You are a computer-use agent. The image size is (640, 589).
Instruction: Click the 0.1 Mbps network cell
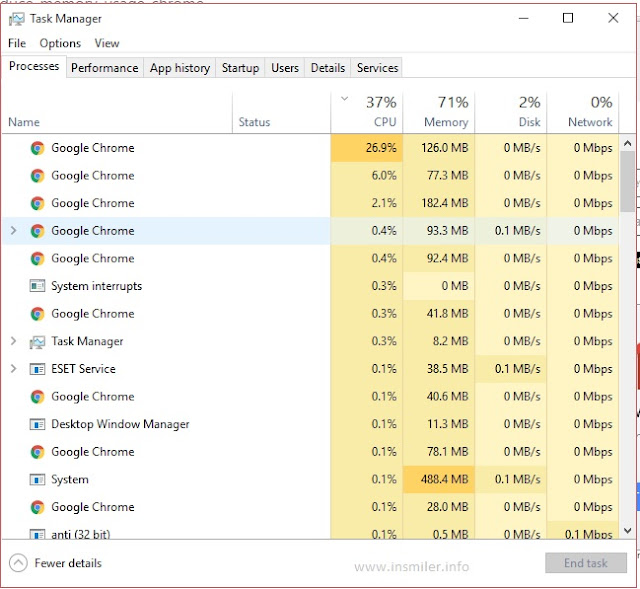pyautogui.click(x=583, y=531)
